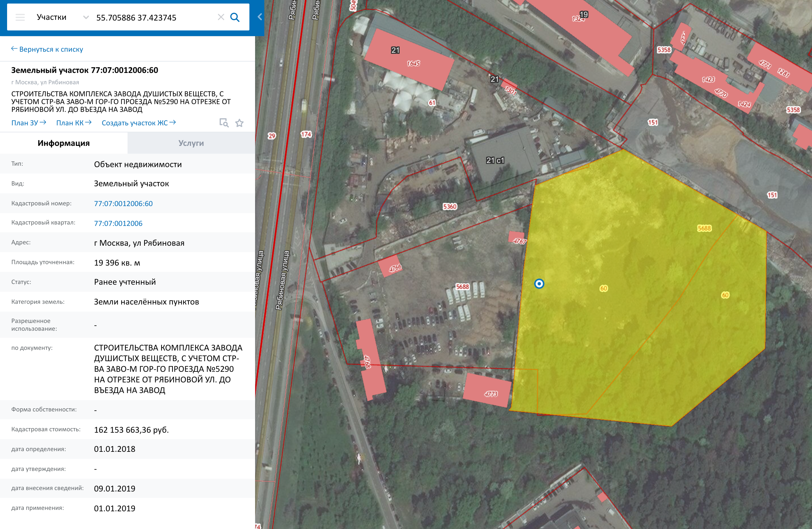Select the Информация tab

click(64, 143)
